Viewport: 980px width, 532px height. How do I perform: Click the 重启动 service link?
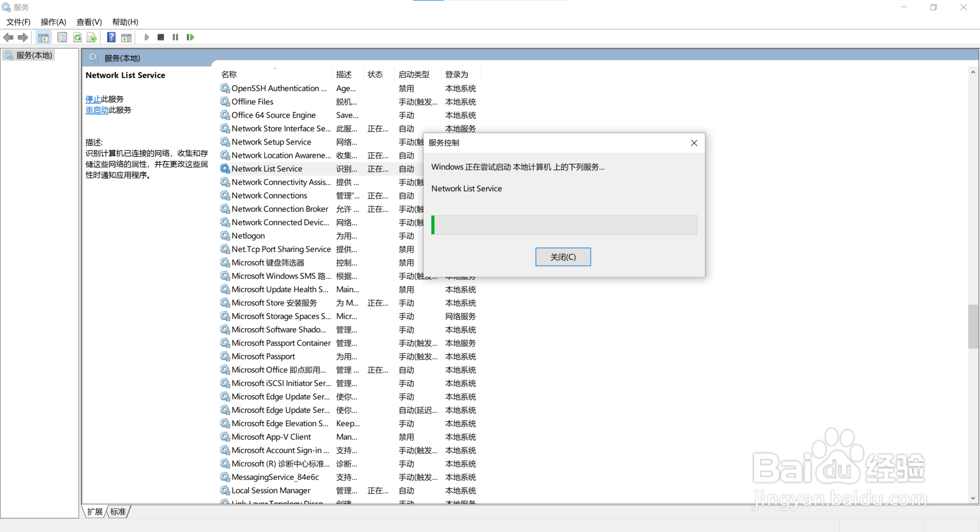pyautogui.click(x=97, y=110)
